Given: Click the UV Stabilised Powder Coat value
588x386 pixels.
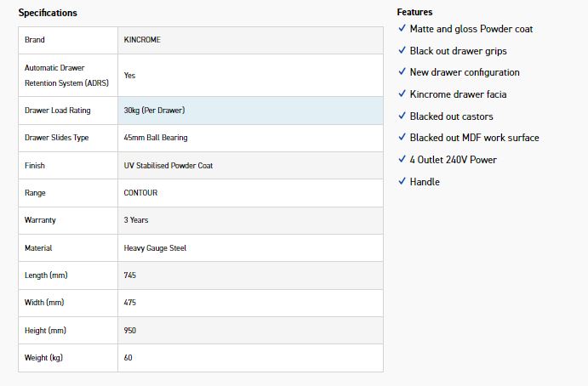Looking at the screenshot, I should 168,166.
